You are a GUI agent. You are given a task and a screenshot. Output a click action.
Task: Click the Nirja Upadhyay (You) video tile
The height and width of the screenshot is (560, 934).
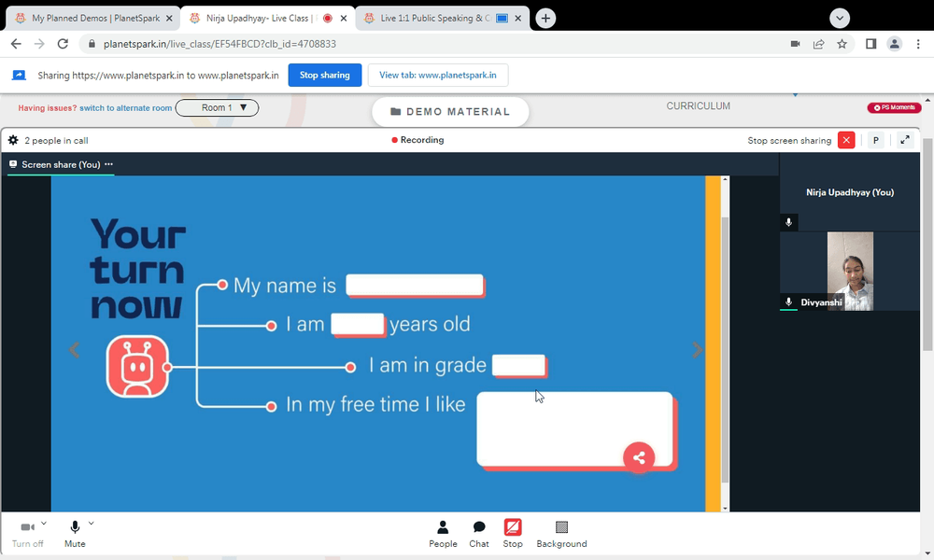coord(849,192)
